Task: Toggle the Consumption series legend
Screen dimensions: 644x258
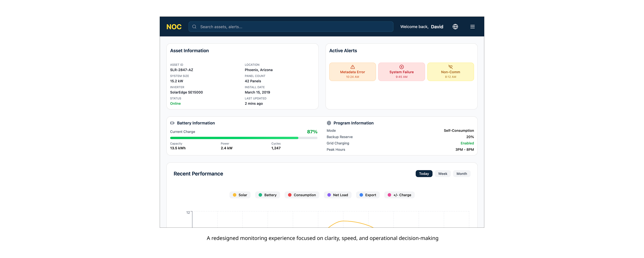Action: tap(302, 195)
